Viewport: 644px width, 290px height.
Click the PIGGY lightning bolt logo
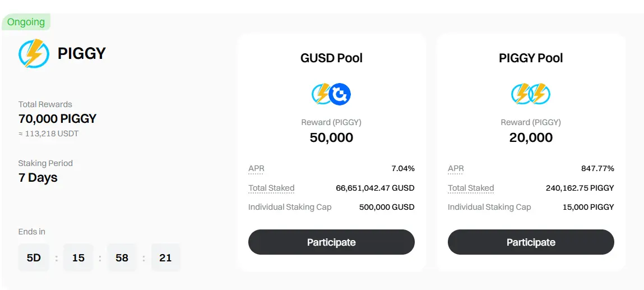[x=34, y=53]
